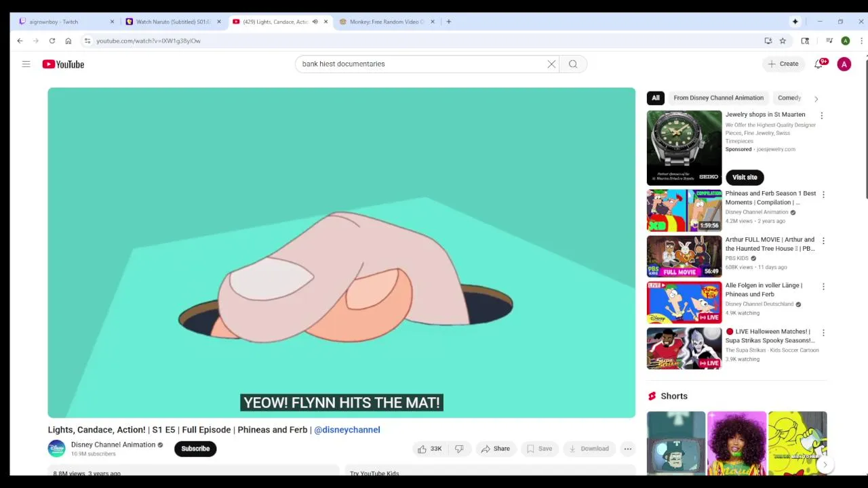
Task: Click the browser address bar URL
Action: (x=149, y=41)
